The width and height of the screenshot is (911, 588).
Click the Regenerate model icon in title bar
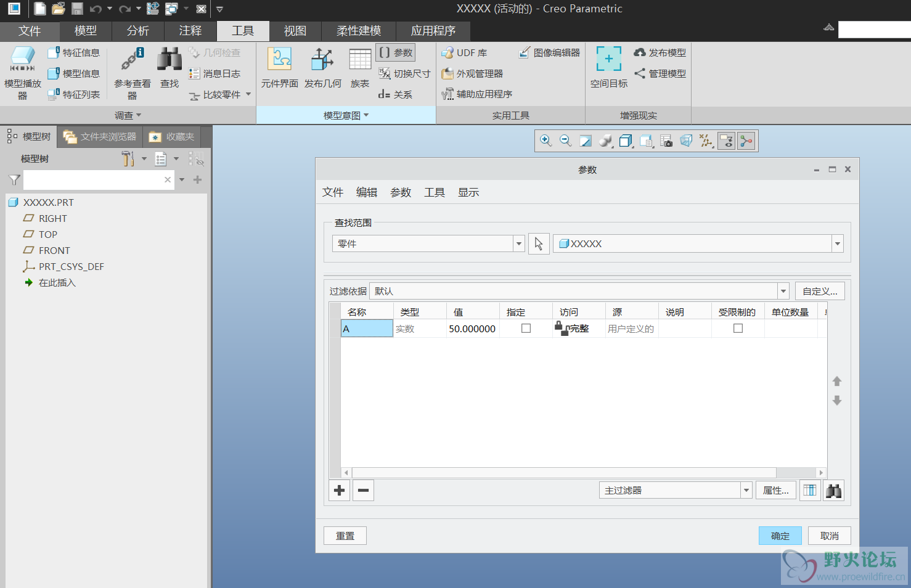(153, 9)
